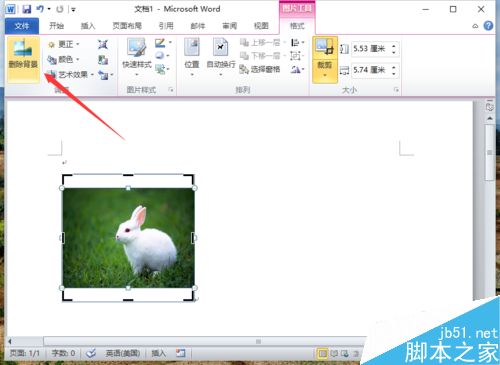Click the Picture Effects icon
This screenshot has width=500, height=365.
(160, 55)
